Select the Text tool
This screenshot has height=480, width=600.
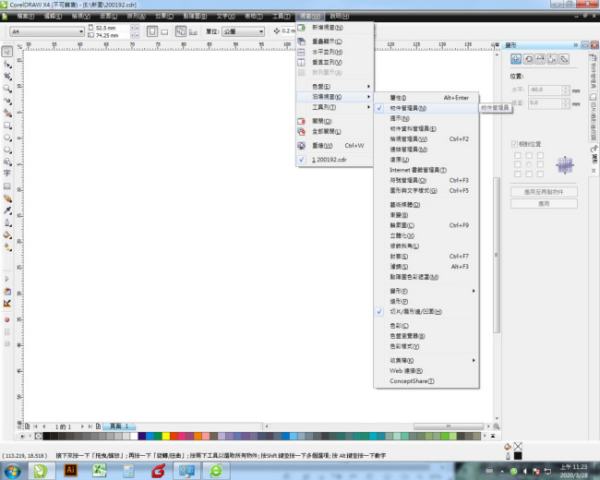(7, 174)
